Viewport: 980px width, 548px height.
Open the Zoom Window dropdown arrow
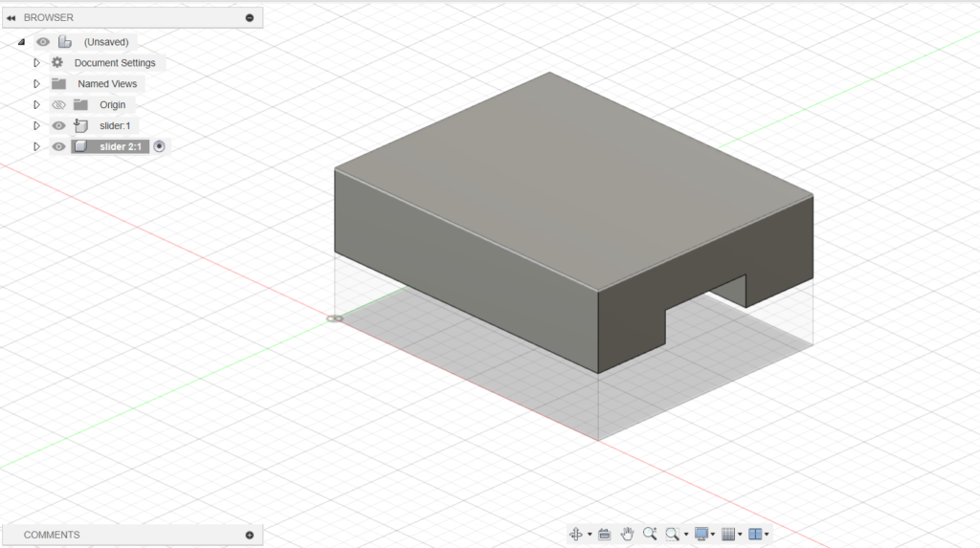point(685,535)
